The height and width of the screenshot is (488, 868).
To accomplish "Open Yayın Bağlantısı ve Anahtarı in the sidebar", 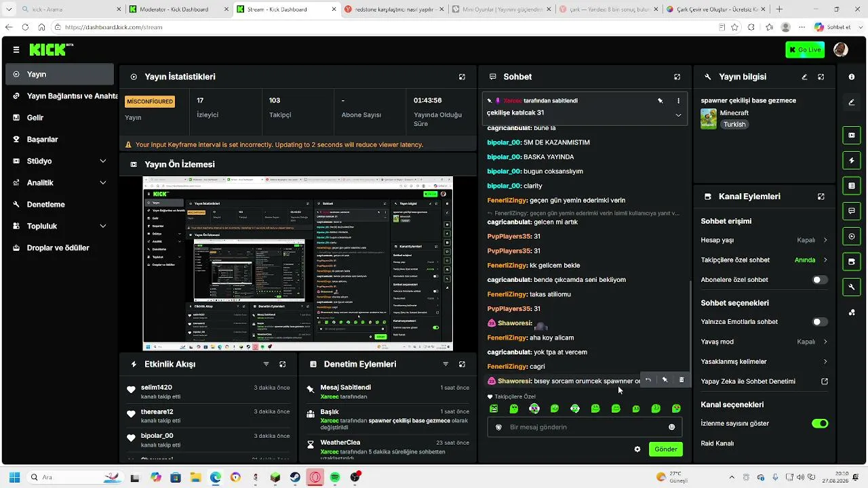I will pyautogui.click(x=60, y=96).
